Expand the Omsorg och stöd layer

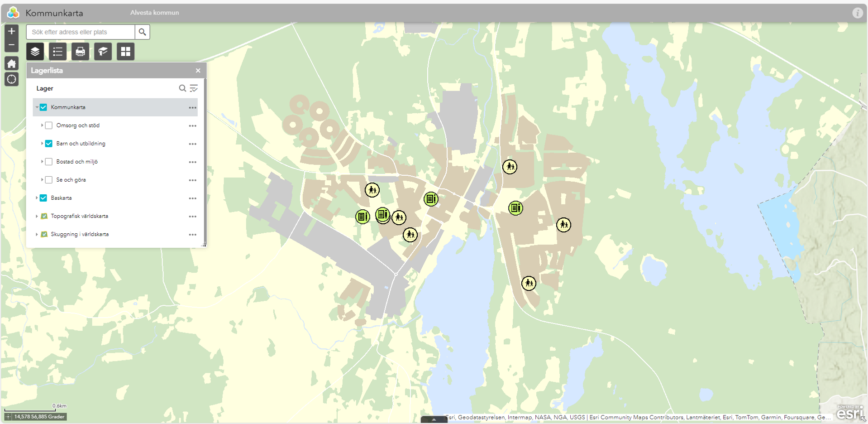click(x=42, y=125)
